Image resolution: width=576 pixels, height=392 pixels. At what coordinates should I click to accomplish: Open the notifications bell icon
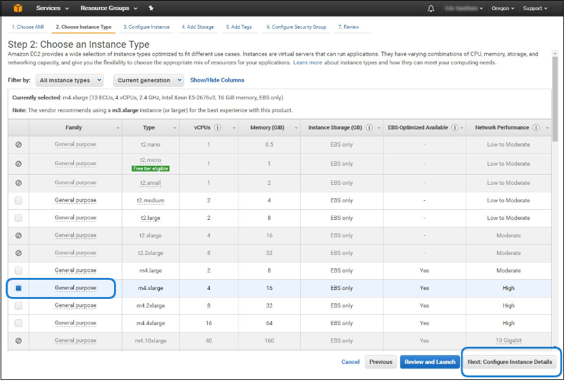point(431,8)
